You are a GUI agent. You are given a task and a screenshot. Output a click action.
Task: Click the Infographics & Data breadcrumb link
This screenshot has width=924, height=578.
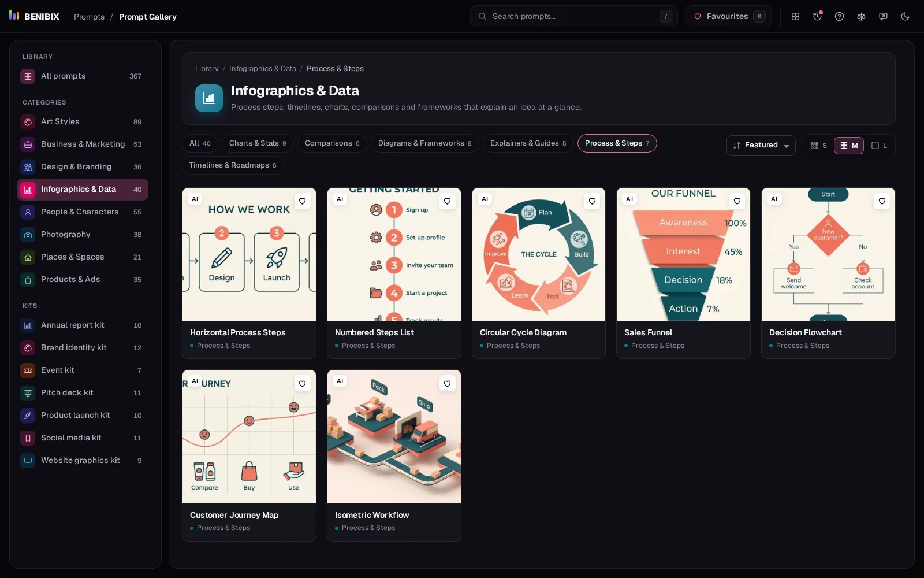pyautogui.click(x=263, y=69)
